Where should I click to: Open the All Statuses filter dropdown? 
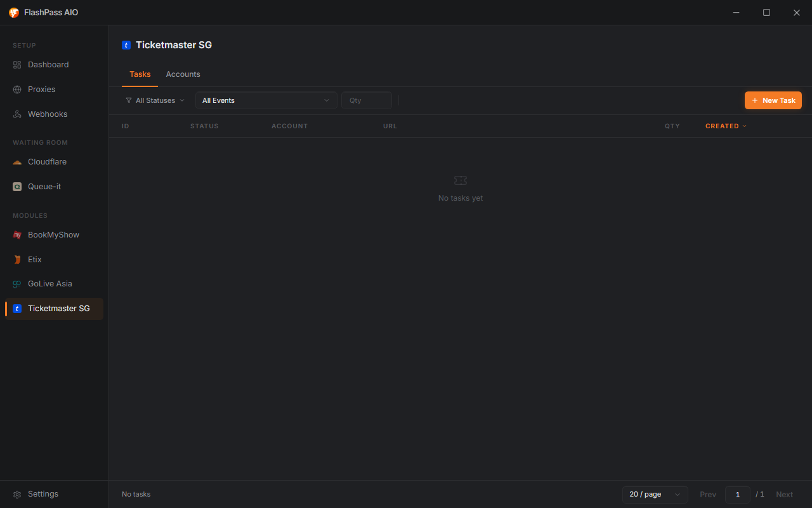pos(155,100)
